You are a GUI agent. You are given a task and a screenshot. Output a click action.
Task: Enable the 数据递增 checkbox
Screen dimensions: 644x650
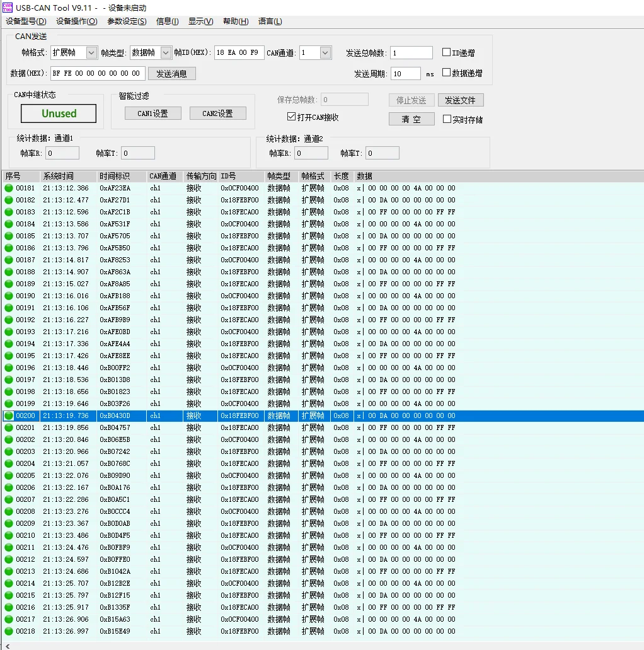[447, 73]
